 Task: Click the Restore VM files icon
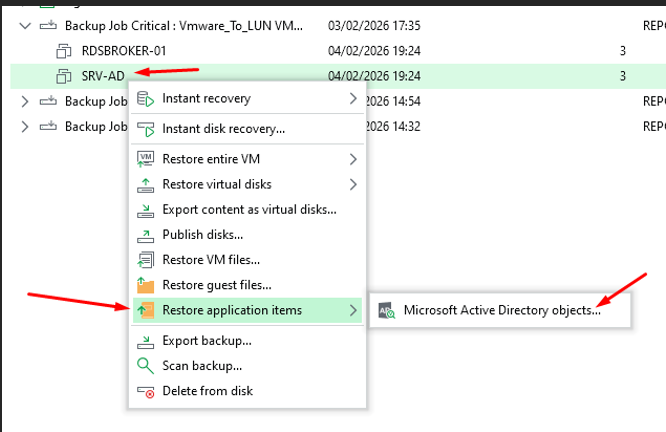click(x=145, y=260)
